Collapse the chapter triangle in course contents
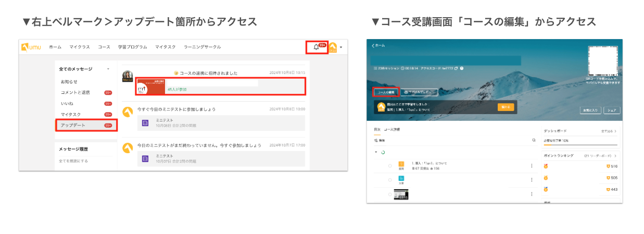Screen dimensions: 644x234 point(376,152)
